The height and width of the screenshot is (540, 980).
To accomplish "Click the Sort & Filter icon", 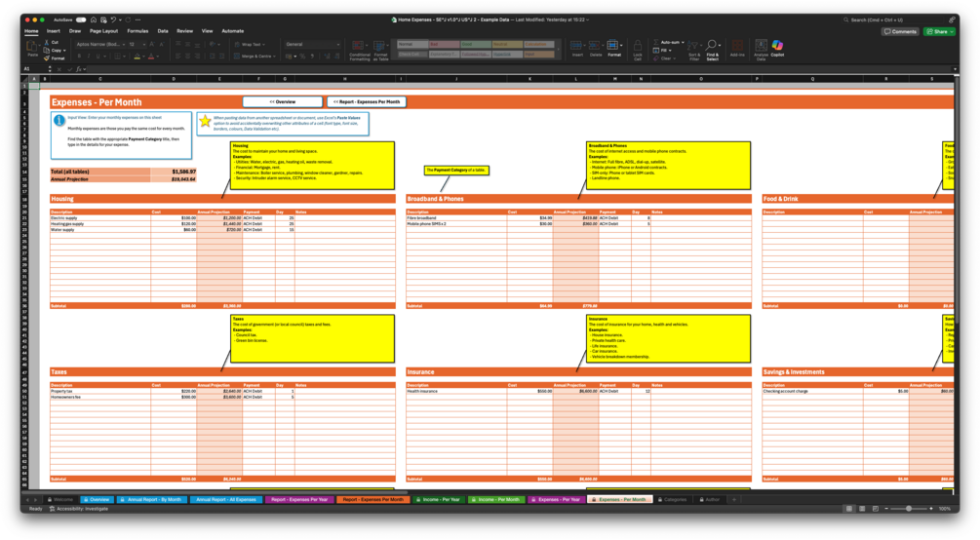I will click(692, 46).
